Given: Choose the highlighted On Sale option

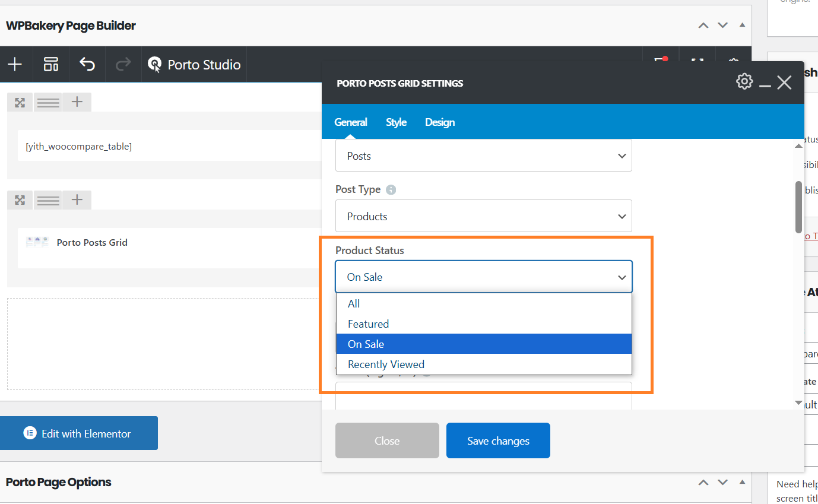Looking at the screenshot, I should 484,344.
